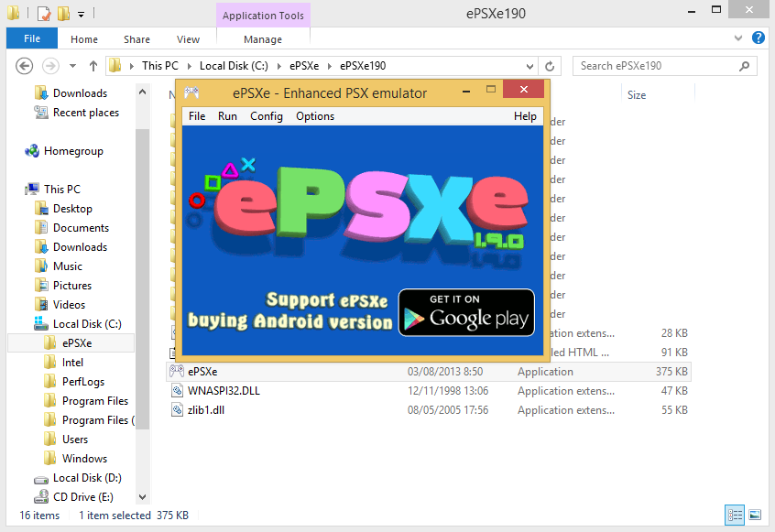Select Intel folder in navigation tree
This screenshot has height=532, width=775.
click(72, 363)
